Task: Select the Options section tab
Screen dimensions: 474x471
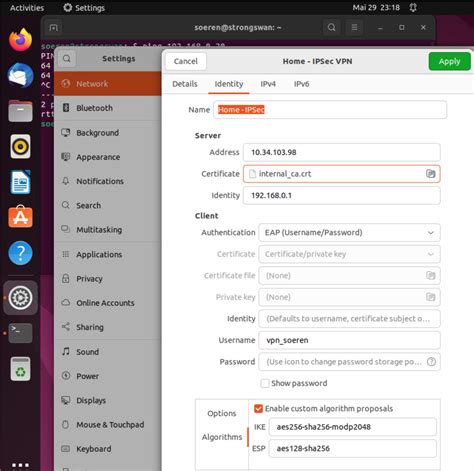Action: point(222,413)
